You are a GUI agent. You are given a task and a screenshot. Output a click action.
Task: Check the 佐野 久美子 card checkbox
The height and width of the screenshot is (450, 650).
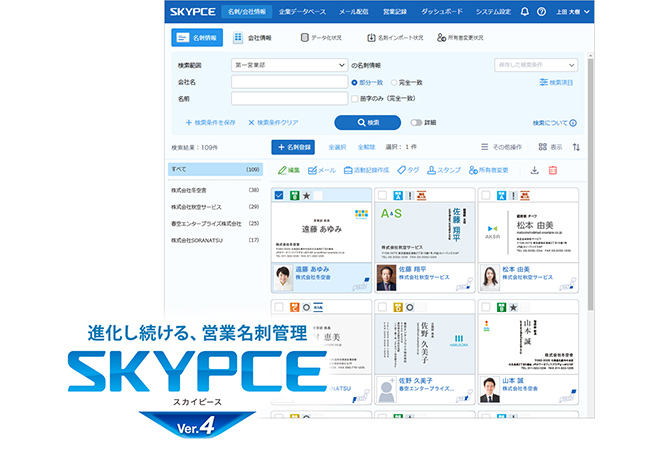click(383, 307)
